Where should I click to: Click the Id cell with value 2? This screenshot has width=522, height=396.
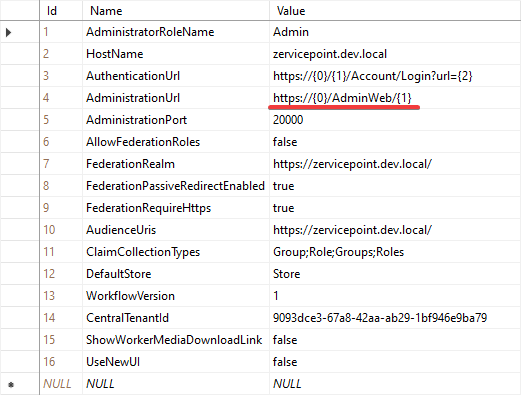click(61, 54)
